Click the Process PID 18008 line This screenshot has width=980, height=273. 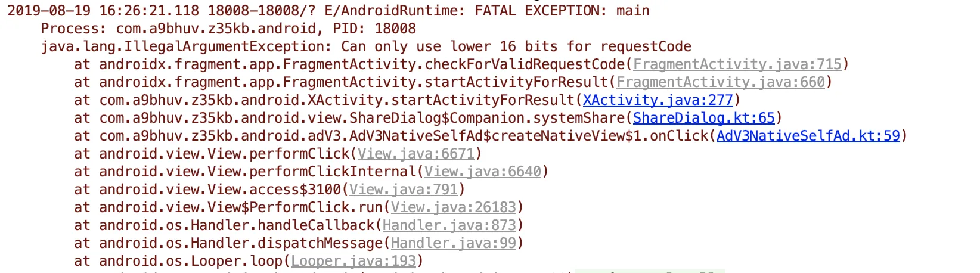(x=228, y=29)
